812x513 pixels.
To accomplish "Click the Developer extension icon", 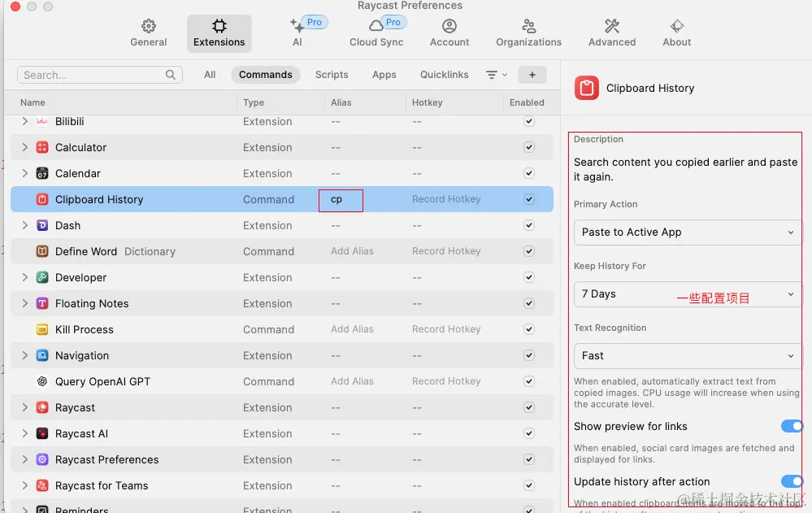I will coord(42,277).
